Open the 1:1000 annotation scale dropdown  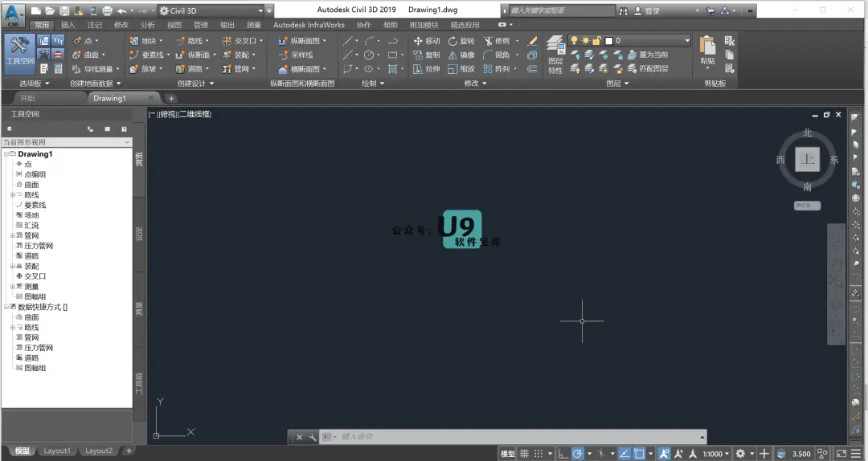[x=716, y=454]
